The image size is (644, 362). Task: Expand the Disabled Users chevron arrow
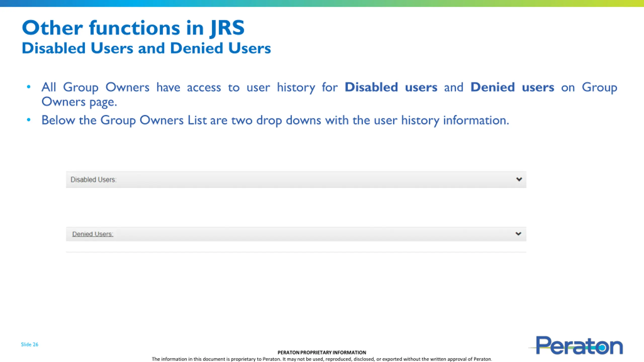[x=519, y=179]
